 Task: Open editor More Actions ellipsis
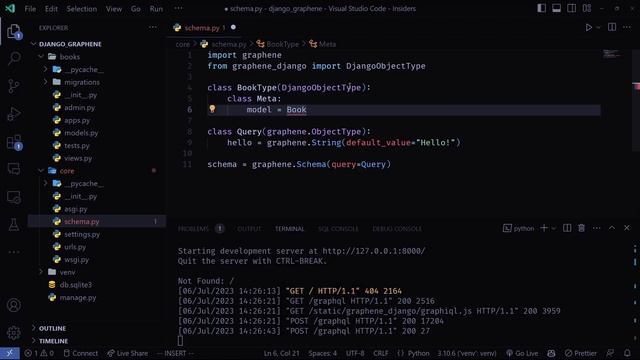(x=627, y=27)
